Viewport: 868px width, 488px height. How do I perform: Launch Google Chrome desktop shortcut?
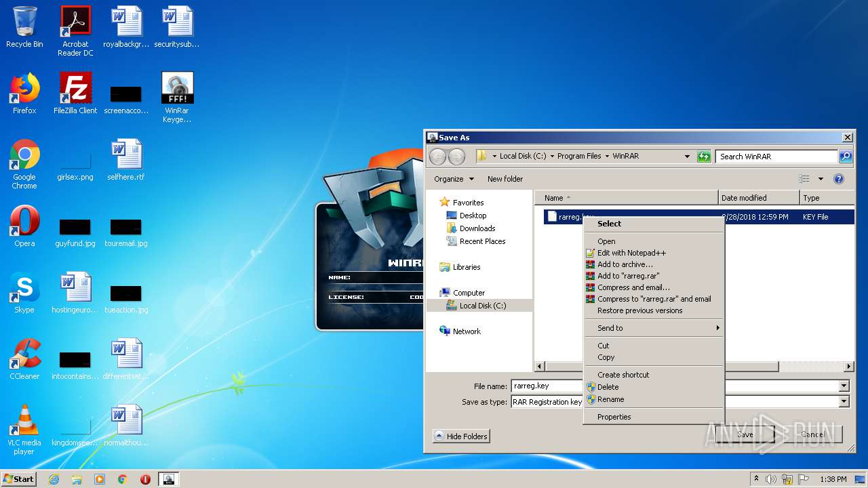click(24, 164)
